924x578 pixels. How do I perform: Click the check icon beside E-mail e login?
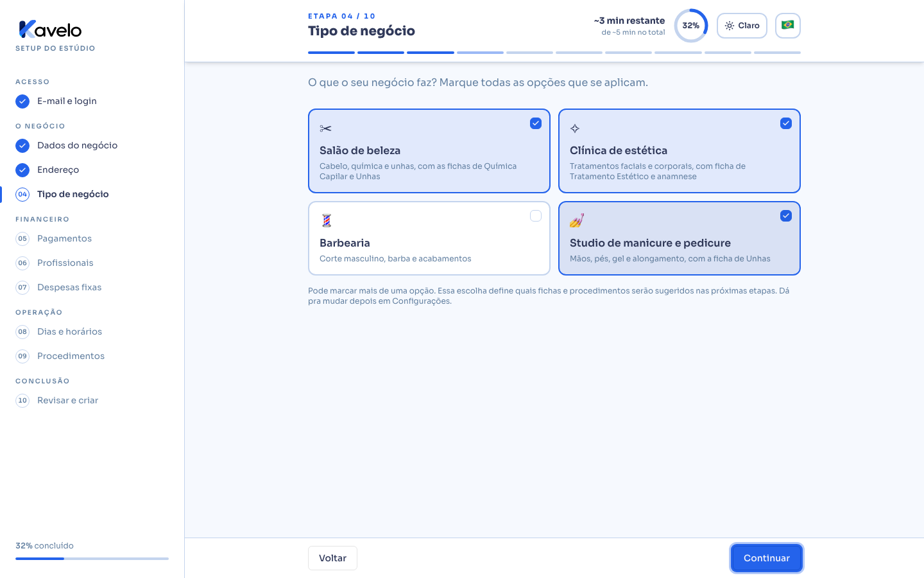[x=22, y=101]
